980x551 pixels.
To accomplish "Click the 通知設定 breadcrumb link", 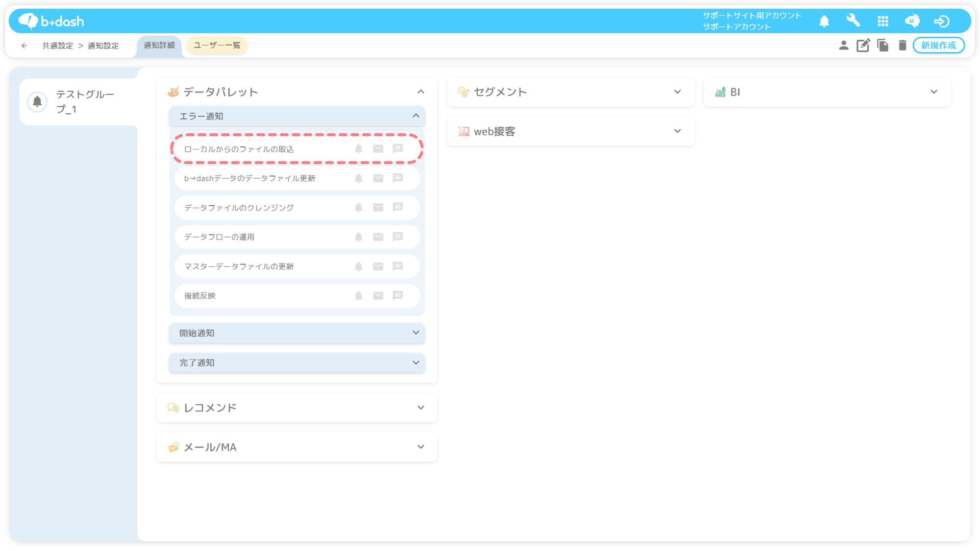I will pyautogui.click(x=103, y=46).
